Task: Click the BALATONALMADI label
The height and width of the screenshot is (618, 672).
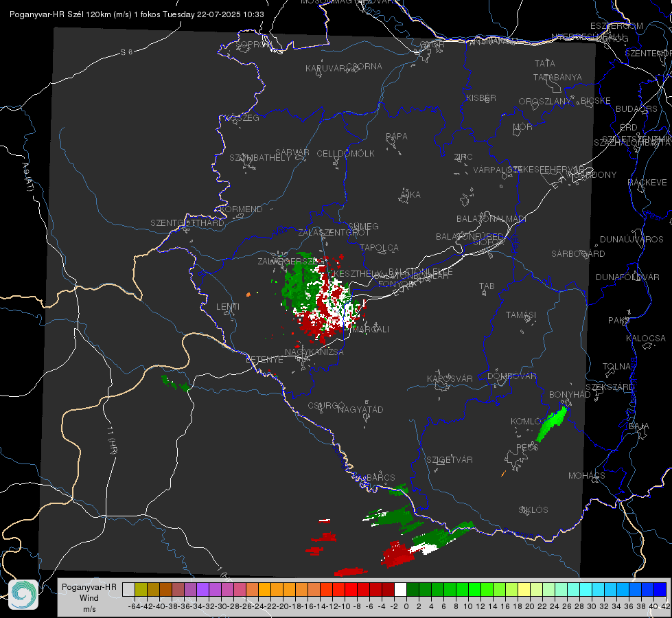Action: click(491, 219)
